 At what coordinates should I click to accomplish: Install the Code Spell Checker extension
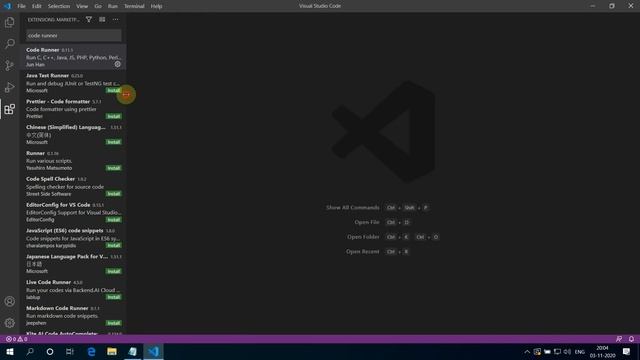(x=113, y=194)
